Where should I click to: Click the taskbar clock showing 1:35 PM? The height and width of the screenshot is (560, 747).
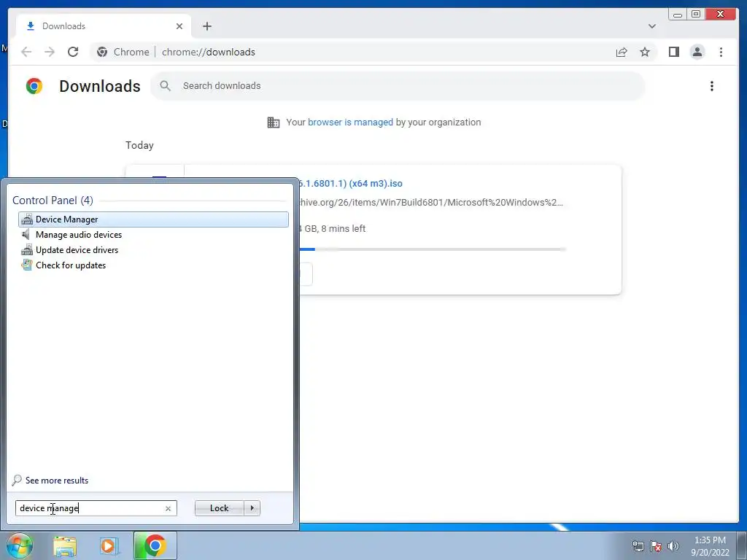click(710, 545)
